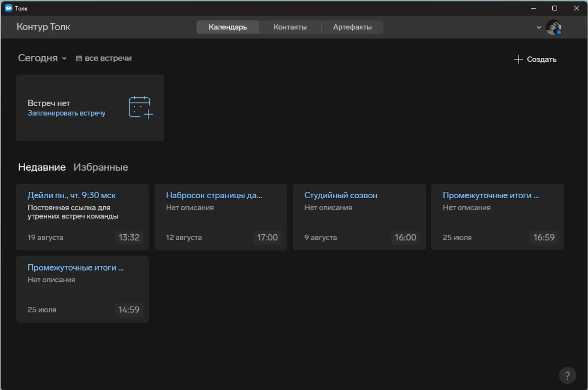
Task: Switch to the Контакты tab
Action: [x=290, y=27]
